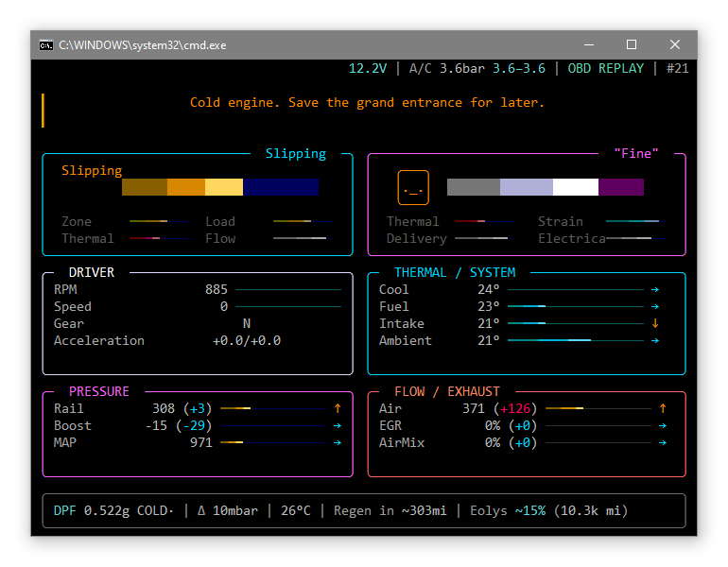Click the EGR trend arrow
This screenshot has width=728, height=567.
point(663,425)
